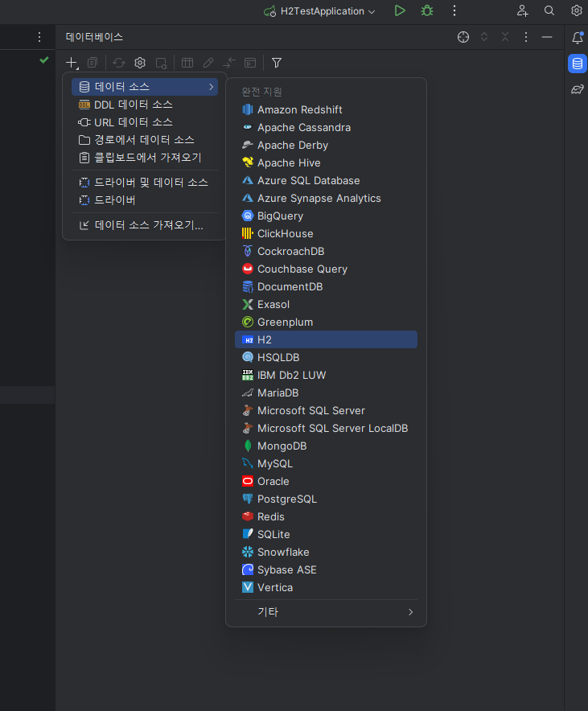Viewport: 588px width, 711px height.
Task: Click the jump to source arrows icon
Action: 229,63
